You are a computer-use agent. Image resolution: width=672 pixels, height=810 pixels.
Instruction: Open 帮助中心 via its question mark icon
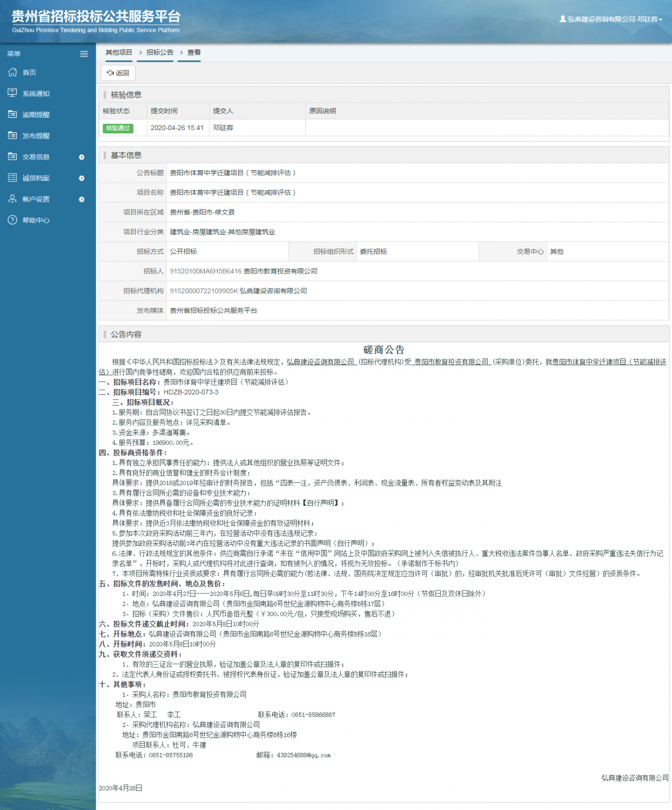point(12,220)
